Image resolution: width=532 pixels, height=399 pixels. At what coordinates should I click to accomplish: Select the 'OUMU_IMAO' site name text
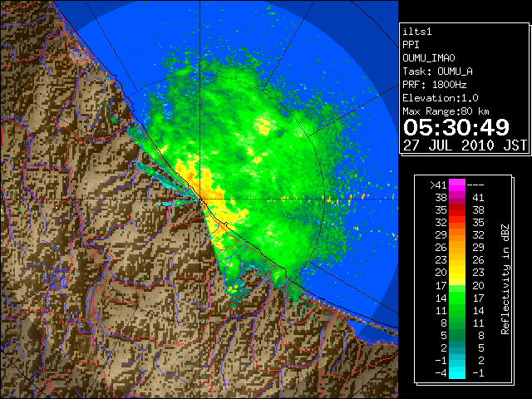pyautogui.click(x=429, y=58)
